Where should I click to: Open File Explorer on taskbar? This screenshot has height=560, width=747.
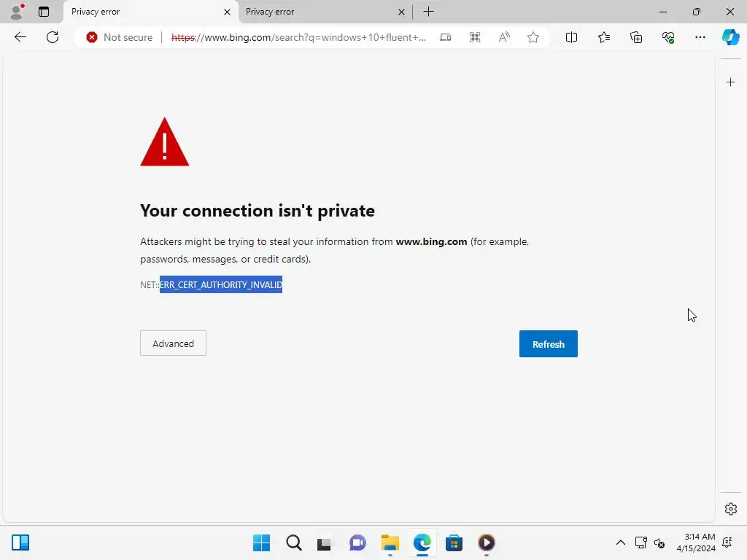(390, 542)
